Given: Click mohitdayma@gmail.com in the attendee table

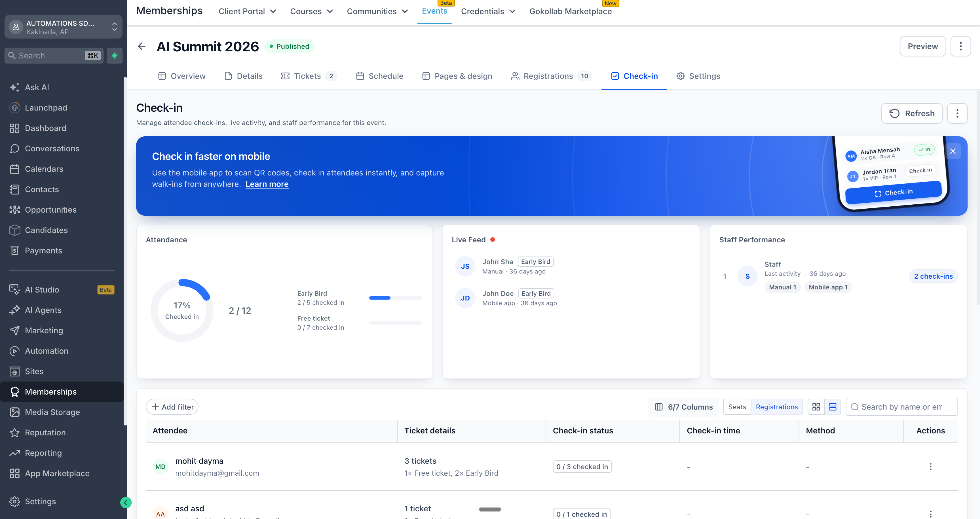Looking at the screenshot, I should coord(217,473).
